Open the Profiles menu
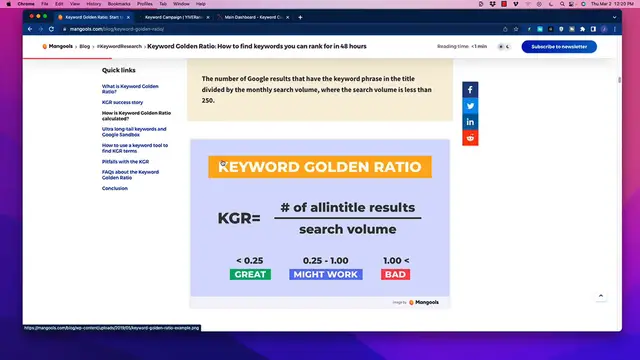The height and width of the screenshot is (360, 640). (144, 4)
